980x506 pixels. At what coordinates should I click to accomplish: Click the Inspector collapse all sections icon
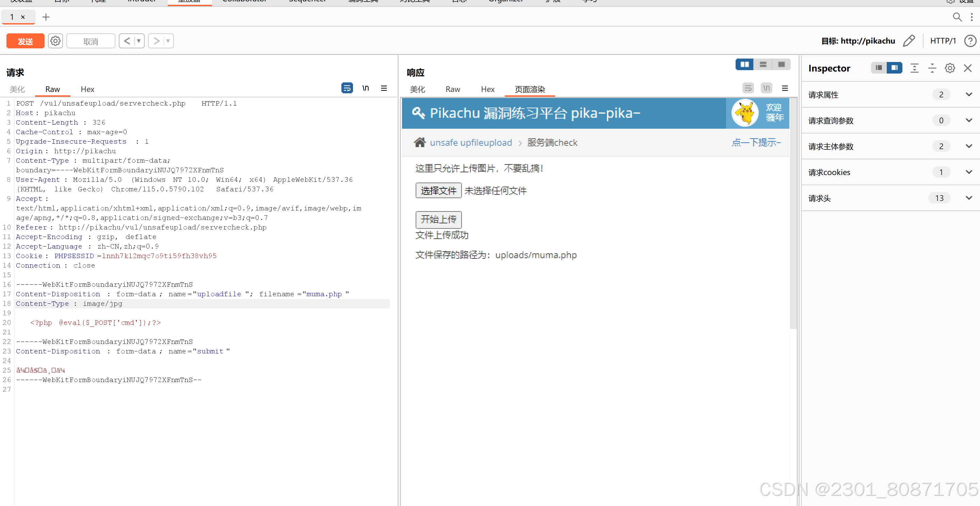click(932, 68)
